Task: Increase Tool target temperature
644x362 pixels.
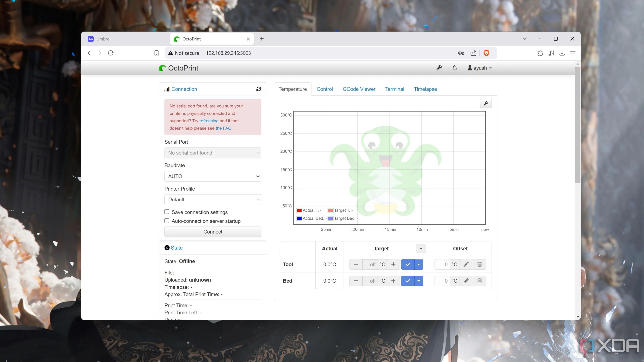Action: [x=393, y=264]
